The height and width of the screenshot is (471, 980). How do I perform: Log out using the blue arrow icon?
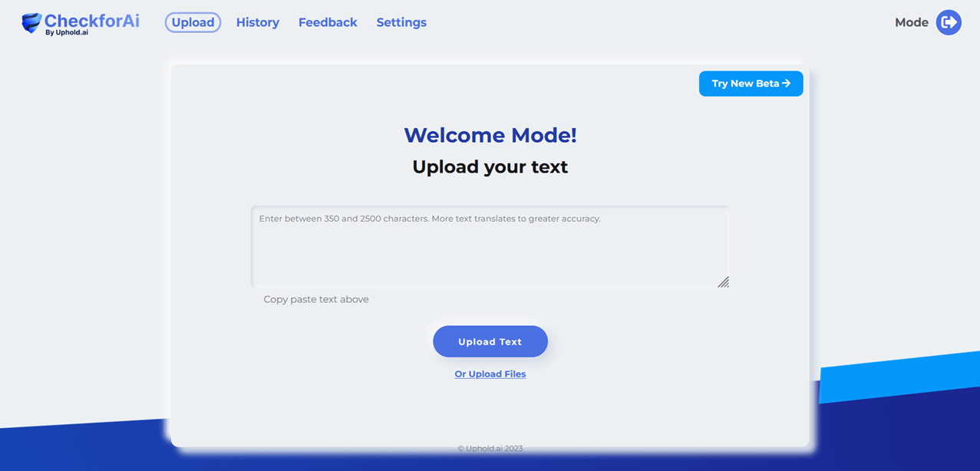(949, 22)
